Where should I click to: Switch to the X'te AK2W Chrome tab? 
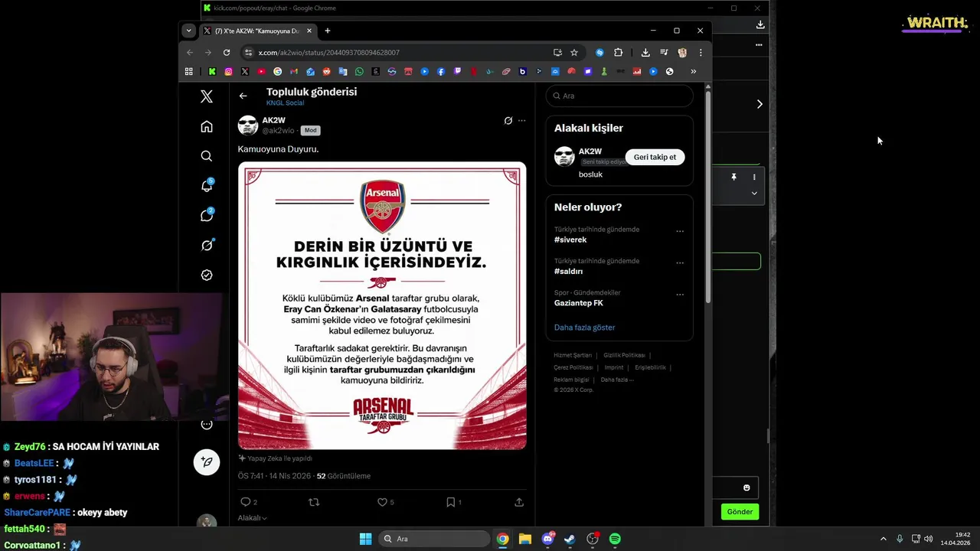pyautogui.click(x=257, y=31)
